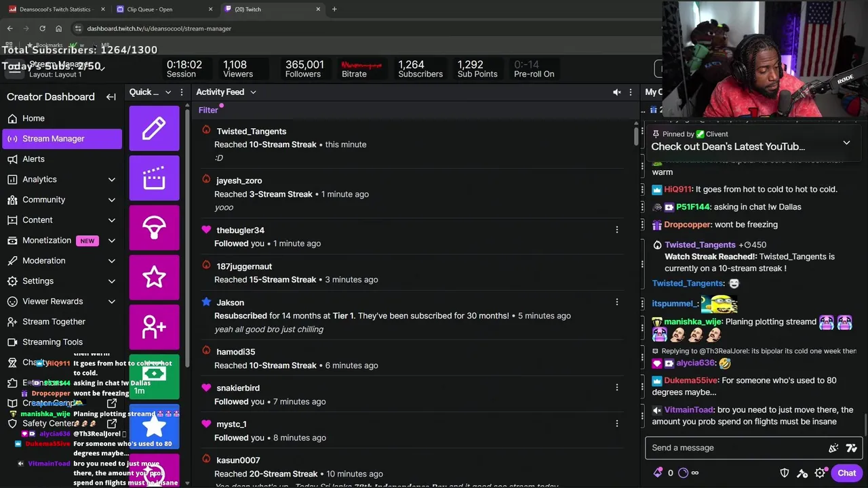Open the hammer mod tools icon

(x=802, y=473)
